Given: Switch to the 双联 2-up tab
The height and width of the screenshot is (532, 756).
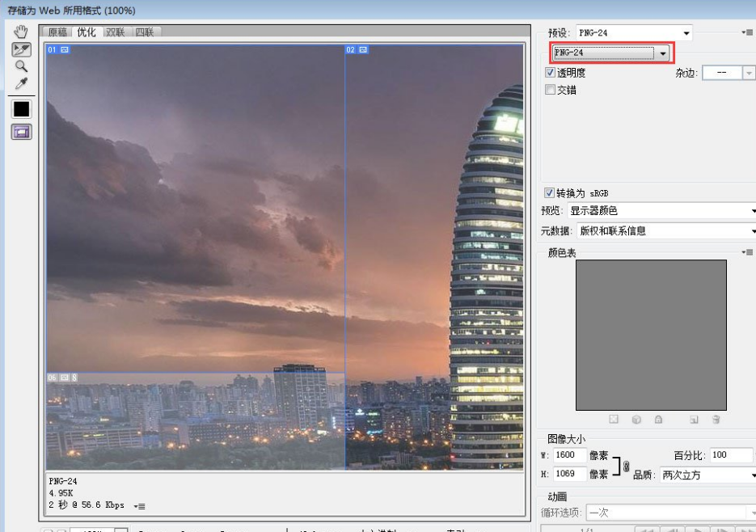Looking at the screenshot, I should (x=116, y=32).
